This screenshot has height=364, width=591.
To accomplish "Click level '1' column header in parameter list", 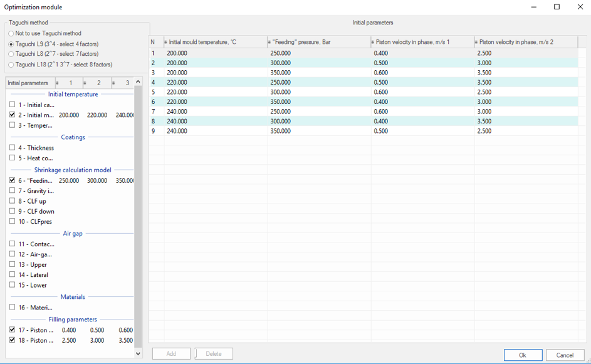I will tap(69, 83).
